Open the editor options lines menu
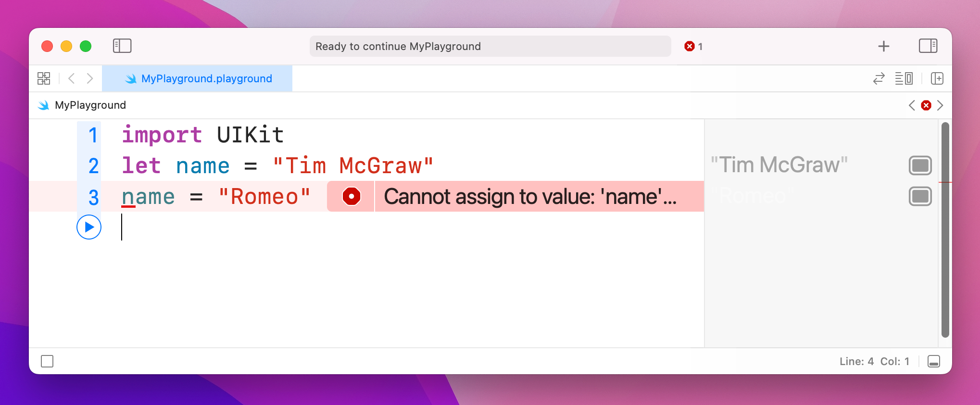The image size is (980, 405). tap(904, 78)
